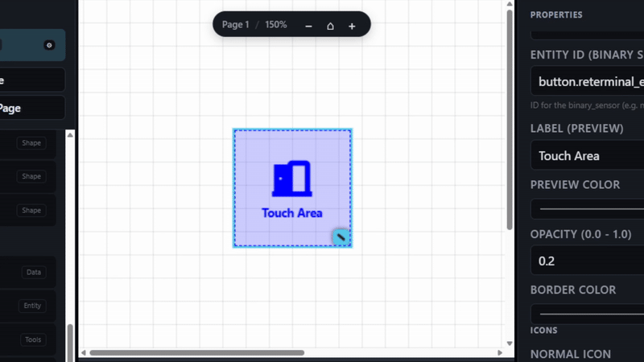Click the door icon in the Touch Area widget

pos(292,179)
